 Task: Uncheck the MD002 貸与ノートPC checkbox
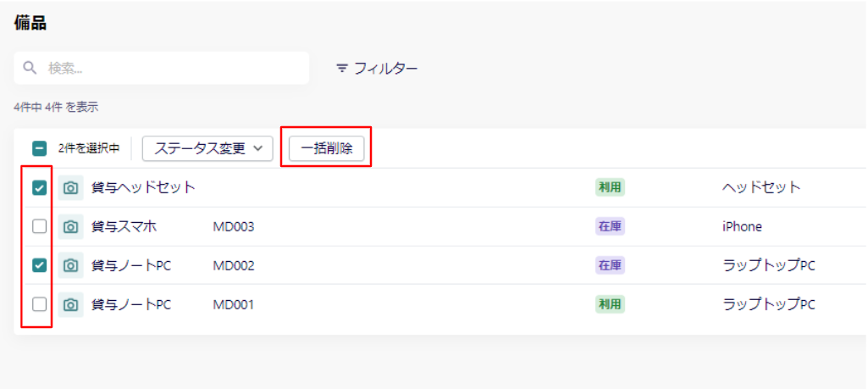click(39, 266)
